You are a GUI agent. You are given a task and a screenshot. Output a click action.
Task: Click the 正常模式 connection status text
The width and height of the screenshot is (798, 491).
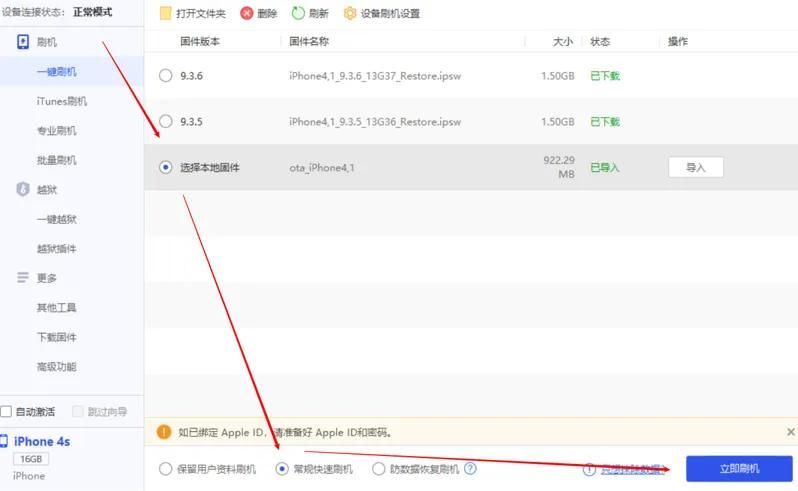pos(93,12)
